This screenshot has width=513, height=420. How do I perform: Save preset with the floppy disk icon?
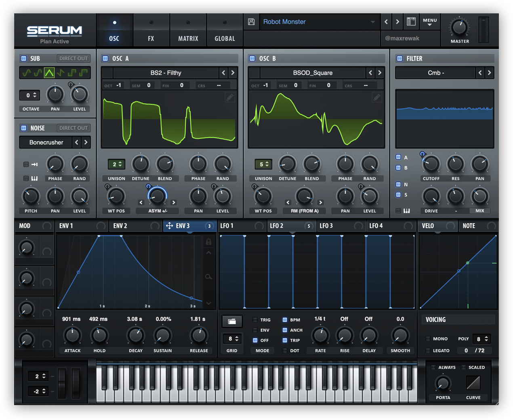coord(251,22)
